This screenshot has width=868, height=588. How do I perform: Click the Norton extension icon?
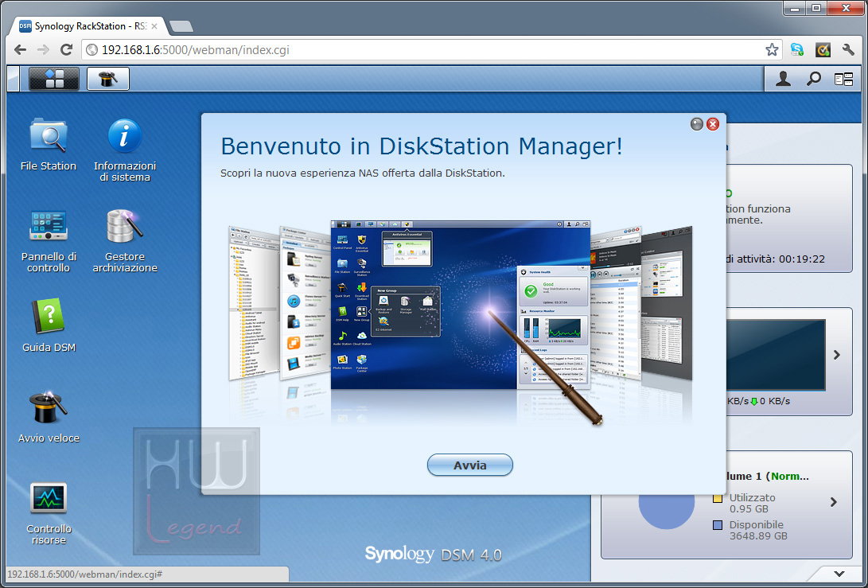[823, 50]
